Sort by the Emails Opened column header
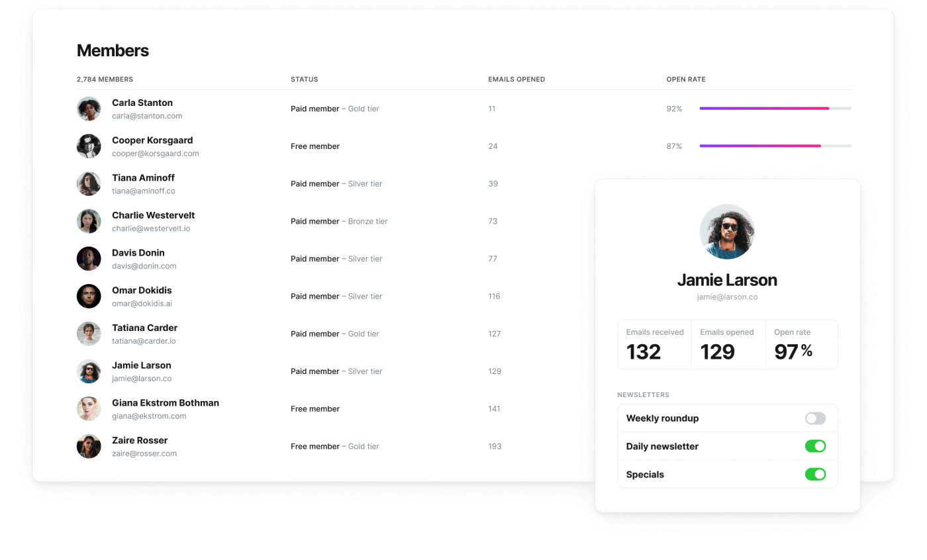927x560 pixels. click(x=516, y=79)
